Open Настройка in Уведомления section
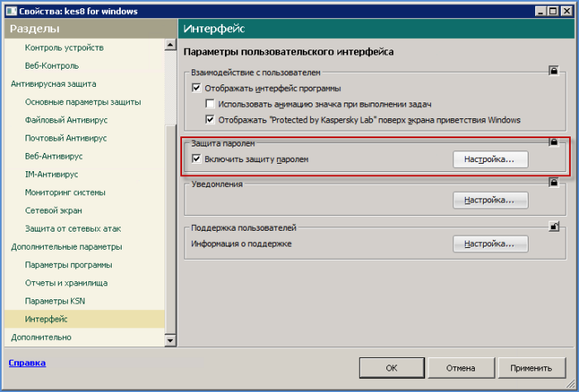579x392 pixels. click(490, 199)
